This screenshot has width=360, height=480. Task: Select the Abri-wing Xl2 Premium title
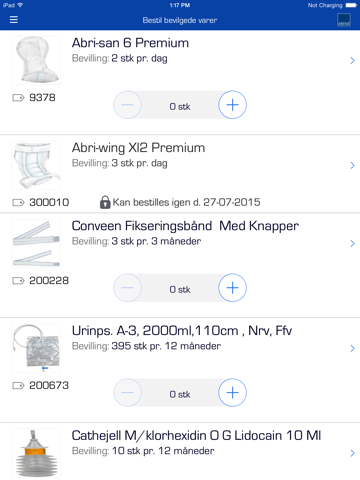(x=138, y=148)
